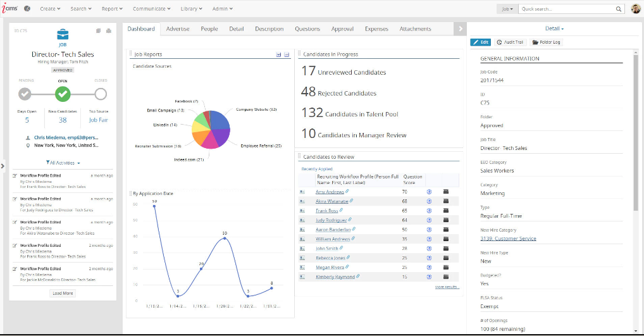The width and height of the screenshot is (644, 336).
Task: Switch to the Advertise tab
Action: [x=178, y=29]
